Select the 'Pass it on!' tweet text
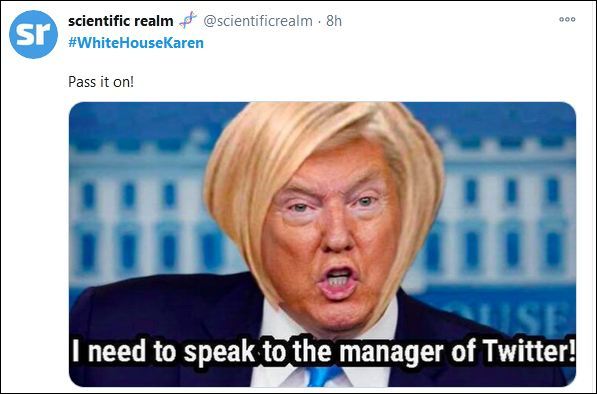This screenshot has height=394, width=597. (x=101, y=81)
